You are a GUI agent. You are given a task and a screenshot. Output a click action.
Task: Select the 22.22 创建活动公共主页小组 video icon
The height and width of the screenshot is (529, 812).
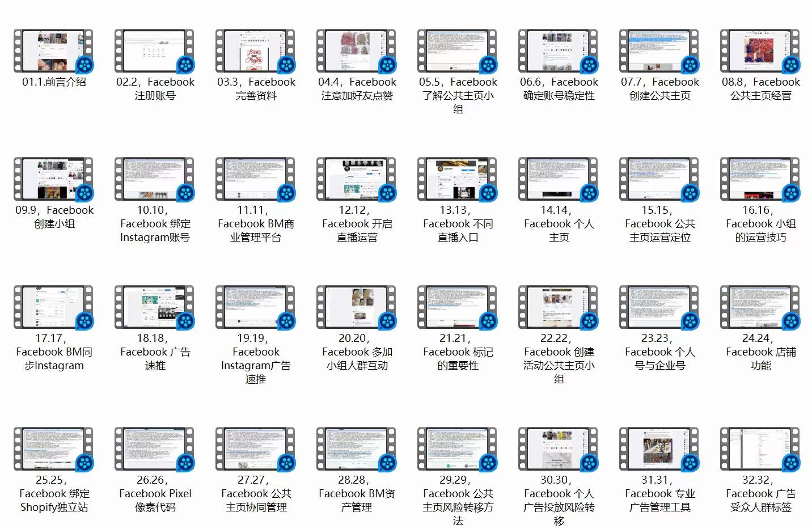[x=559, y=307]
